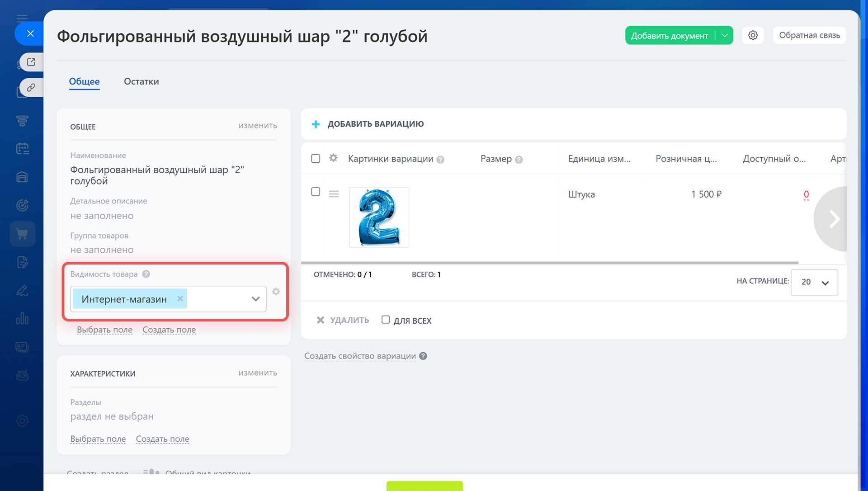The width and height of the screenshot is (868, 491).
Task: Open the shopping cart sidebar section
Action: click(x=22, y=234)
